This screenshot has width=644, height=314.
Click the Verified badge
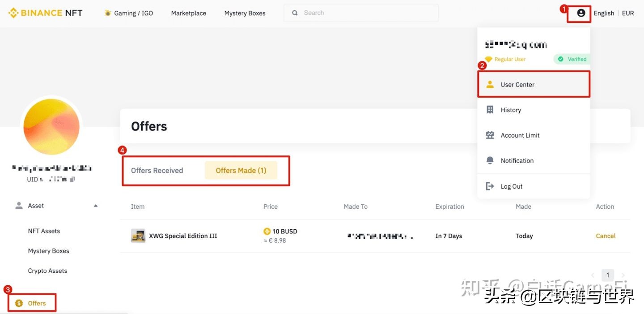[x=572, y=59]
